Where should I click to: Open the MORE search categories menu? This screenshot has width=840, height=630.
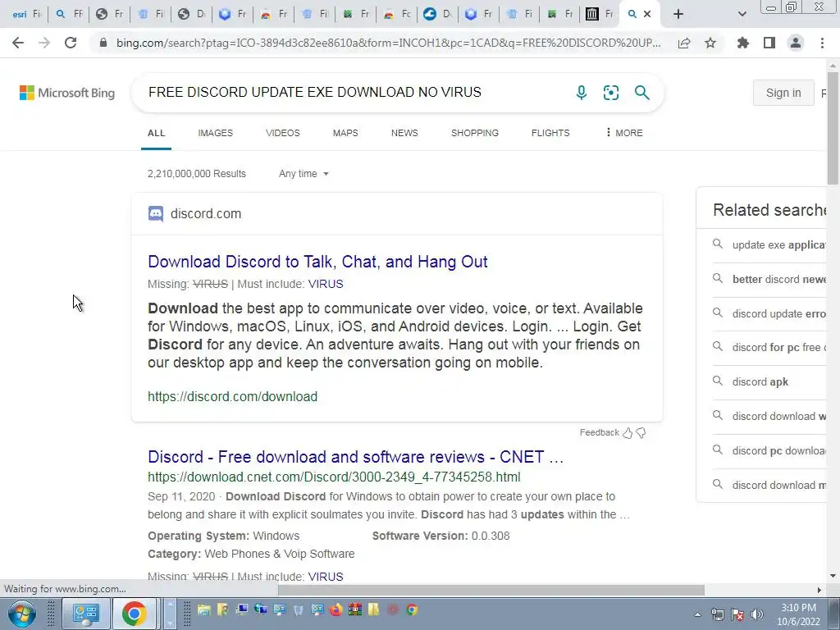(624, 133)
